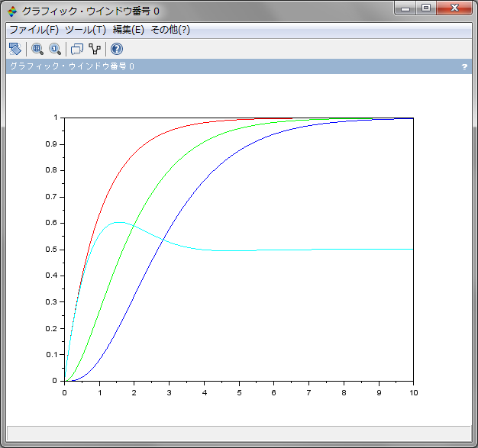Viewport: 478px width, 448px height.
Task: Minimize the graphic window
Action: [405, 8]
